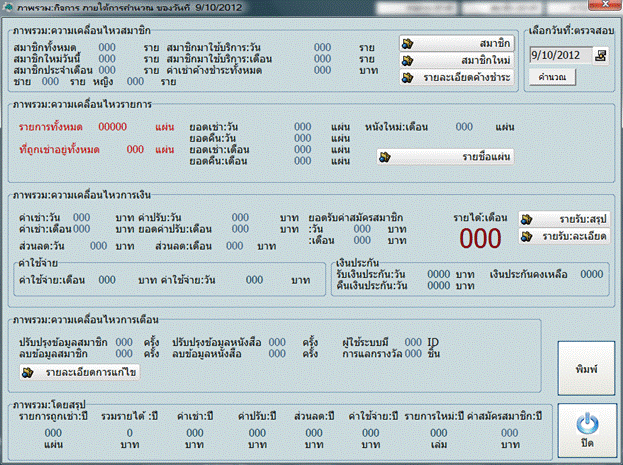This screenshot has height=465, width=623.
Task: Click the พิมพ์ print button
Action: tap(586, 369)
